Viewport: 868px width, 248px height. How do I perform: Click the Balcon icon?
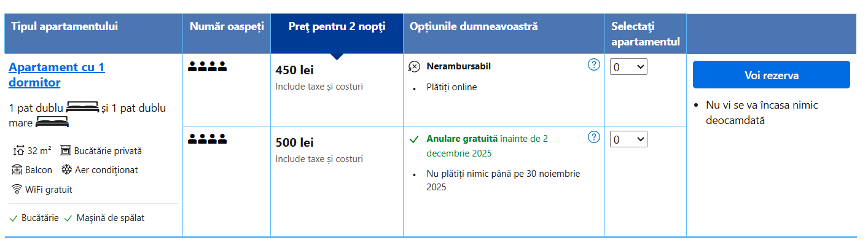tap(17, 170)
